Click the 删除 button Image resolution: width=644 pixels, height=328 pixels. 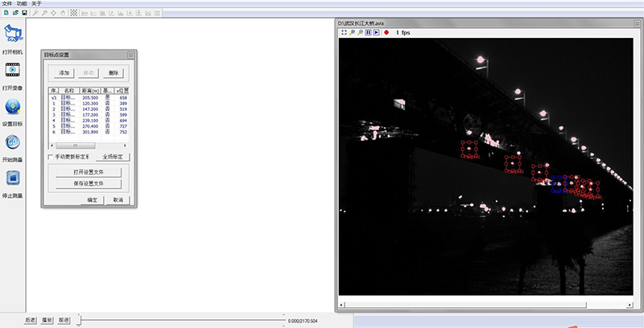[114, 73]
